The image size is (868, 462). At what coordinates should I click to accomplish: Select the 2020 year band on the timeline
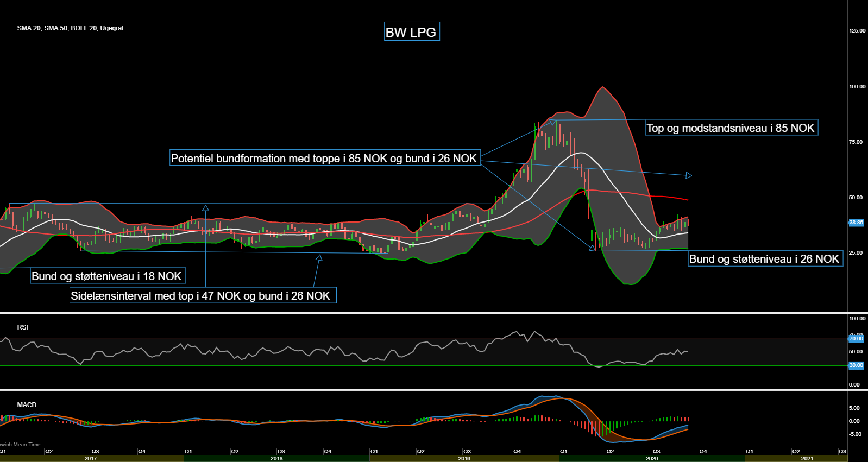[x=652, y=459]
